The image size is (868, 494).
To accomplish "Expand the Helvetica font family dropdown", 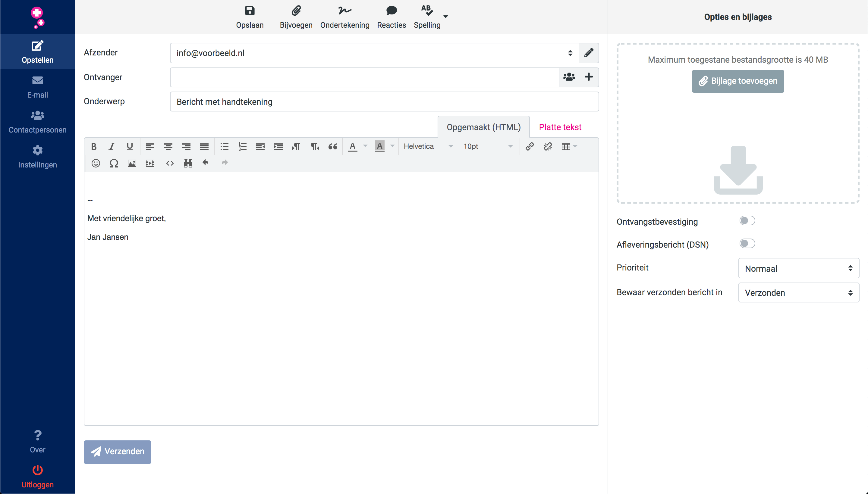I will coord(428,147).
